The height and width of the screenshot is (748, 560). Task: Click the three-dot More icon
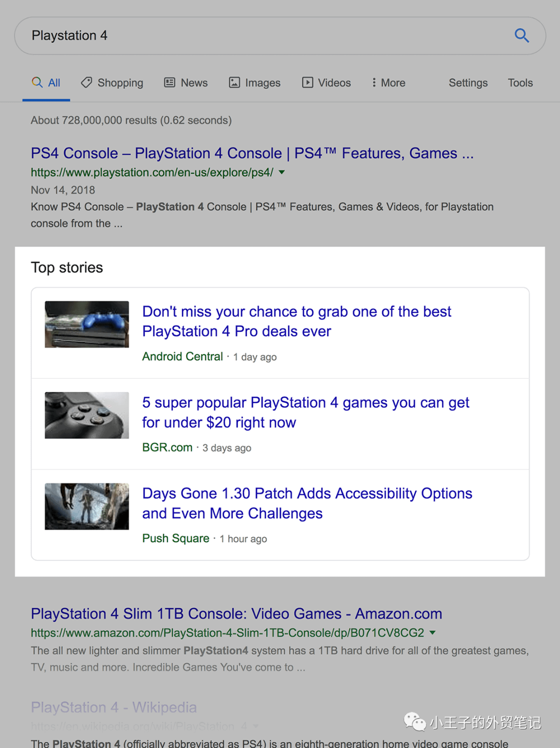point(374,82)
